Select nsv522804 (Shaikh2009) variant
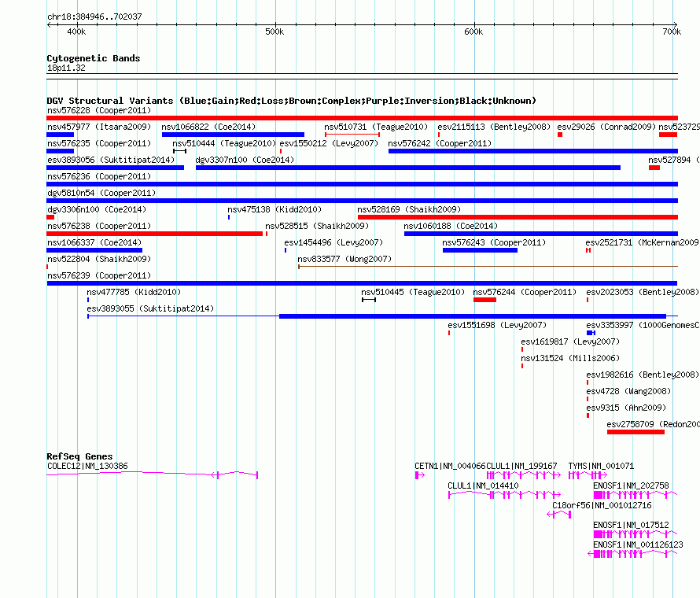Image resolution: width=700 pixels, height=598 pixels. point(47,267)
